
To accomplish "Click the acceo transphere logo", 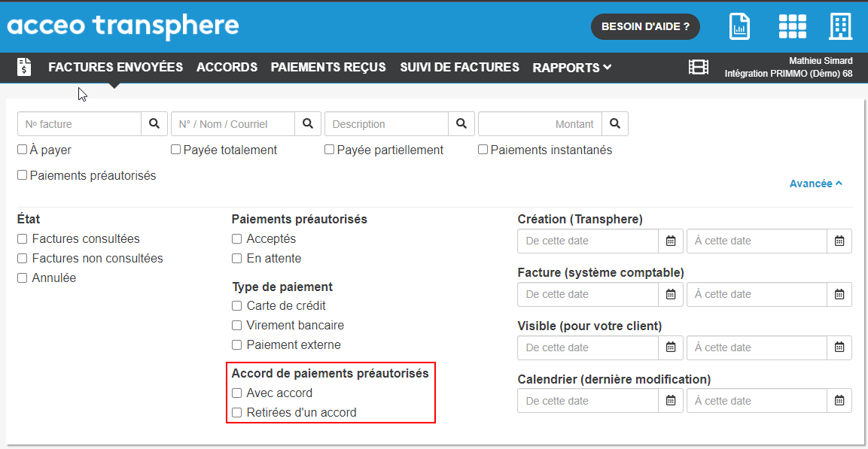I will 123,26.
